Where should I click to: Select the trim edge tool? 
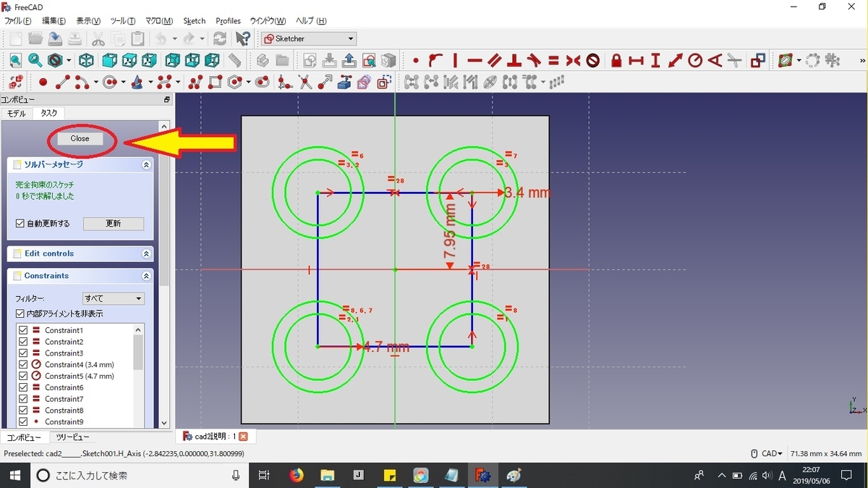[x=305, y=82]
